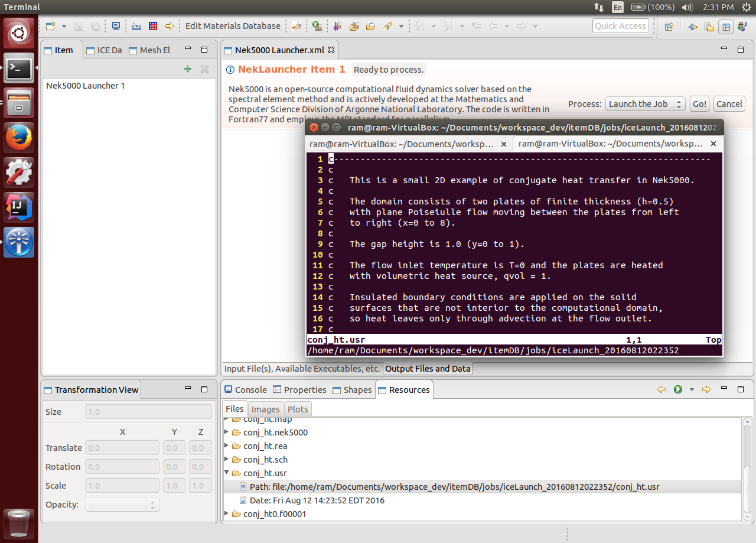Click the Cancel button
Image resolution: width=756 pixels, height=543 pixels.
[729, 104]
